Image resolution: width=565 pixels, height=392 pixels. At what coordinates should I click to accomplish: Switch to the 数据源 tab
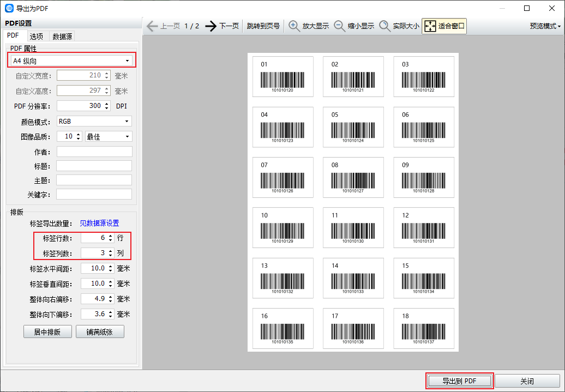(x=62, y=36)
